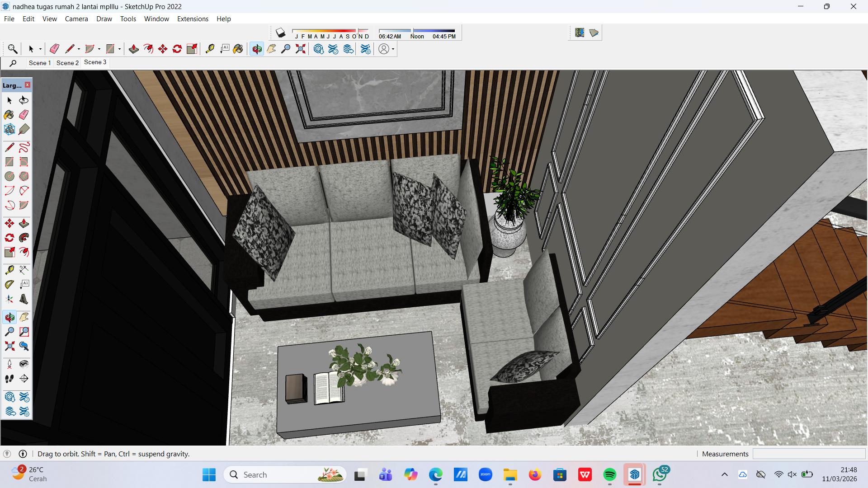The image size is (868, 488).
Task: Choose the Follow Me tool in side toolbar
Action: point(24,238)
